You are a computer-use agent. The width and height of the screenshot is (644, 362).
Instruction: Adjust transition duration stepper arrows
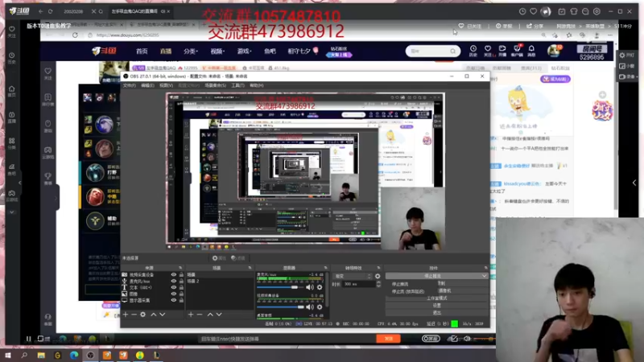(378, 284)
